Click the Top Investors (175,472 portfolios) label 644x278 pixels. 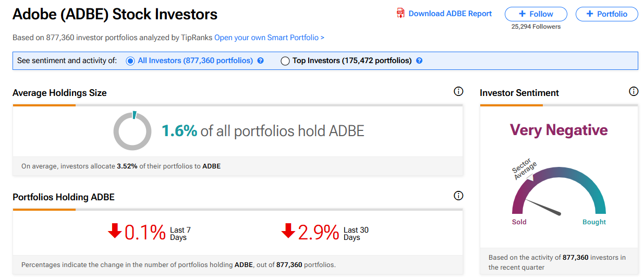pyautogui.click(x=352, y=61)
